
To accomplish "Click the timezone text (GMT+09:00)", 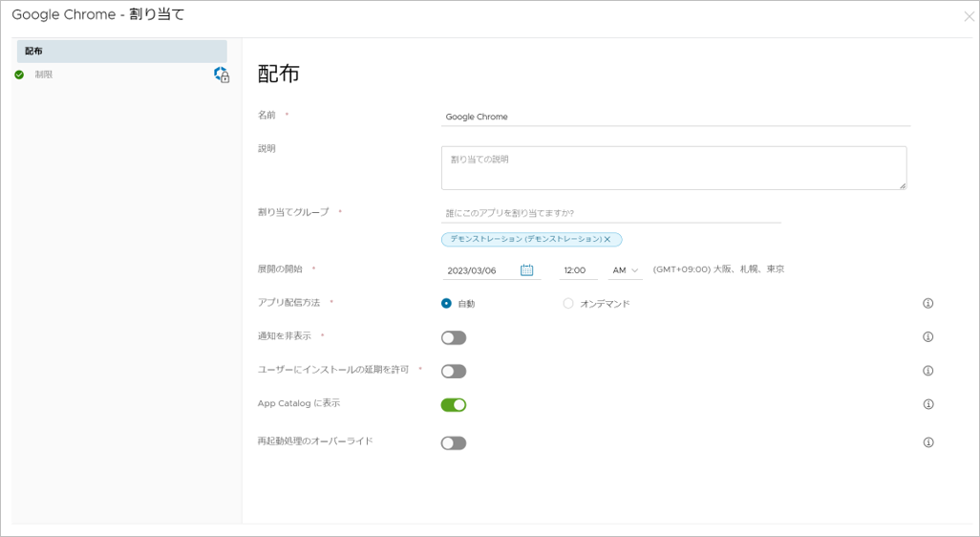I will tap(718, 269).
